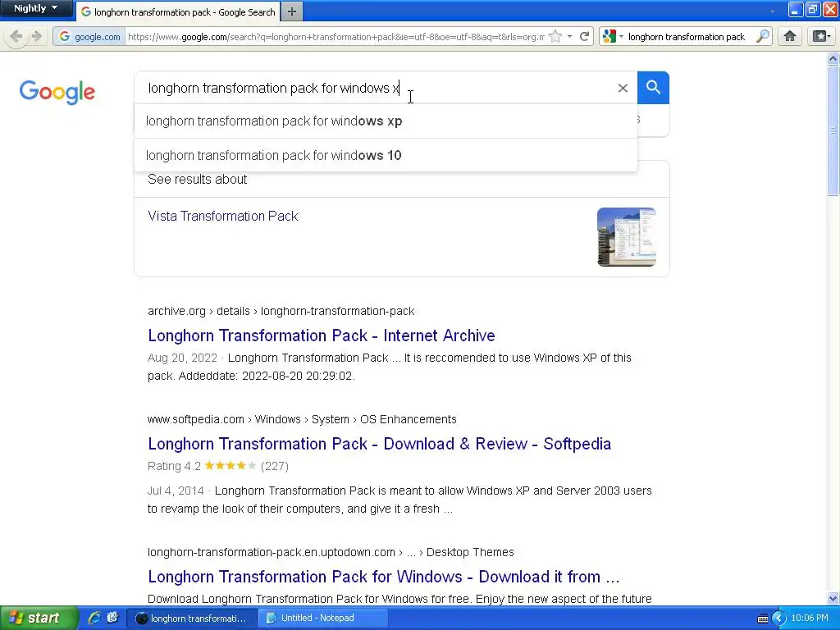Click the URL address field
The image size is (840, 630).
click(336, 36)
